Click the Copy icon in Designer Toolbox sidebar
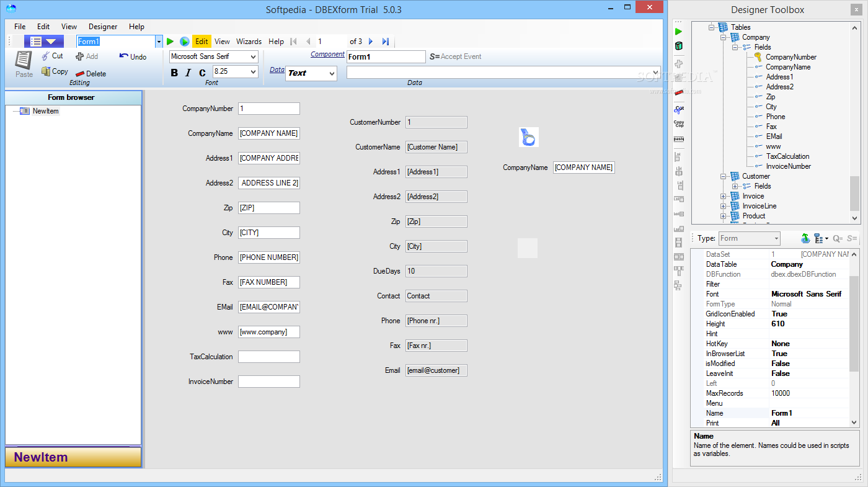This screenshot has width=868, height=487. [679, 123]
